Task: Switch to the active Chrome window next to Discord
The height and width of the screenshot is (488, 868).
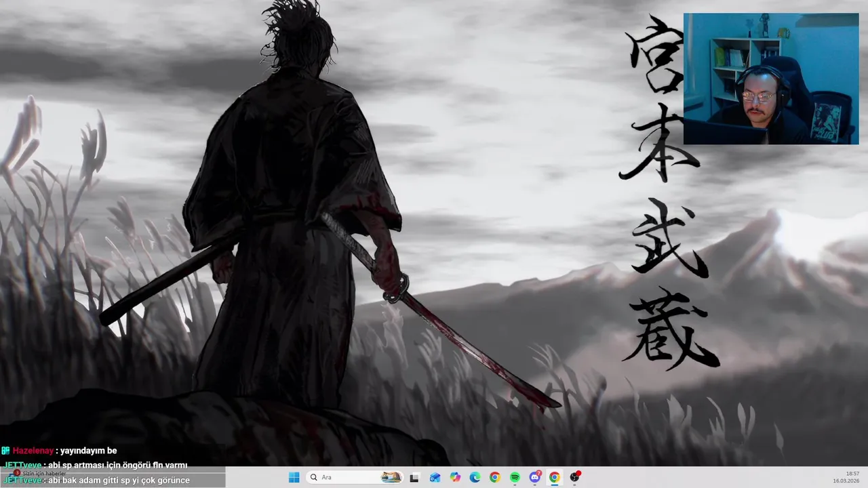Action: [555, 477]
